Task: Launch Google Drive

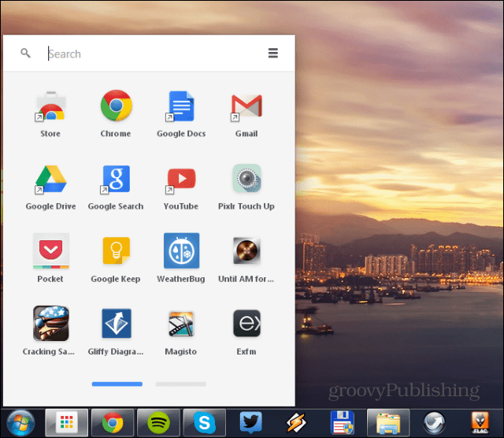Action: pyautogui.click(x=50, y=180)
